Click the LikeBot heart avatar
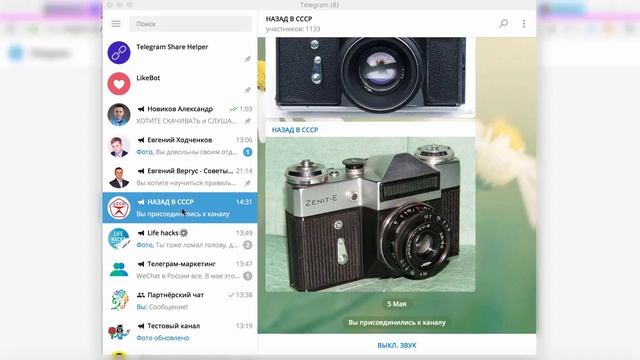Screen dimensions: 640x360 [x=119, y=84]
